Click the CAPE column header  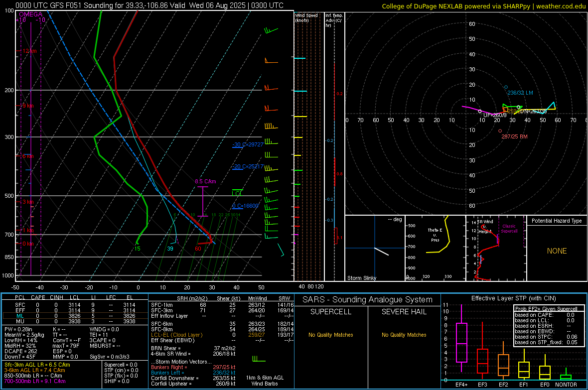(38, 297)
